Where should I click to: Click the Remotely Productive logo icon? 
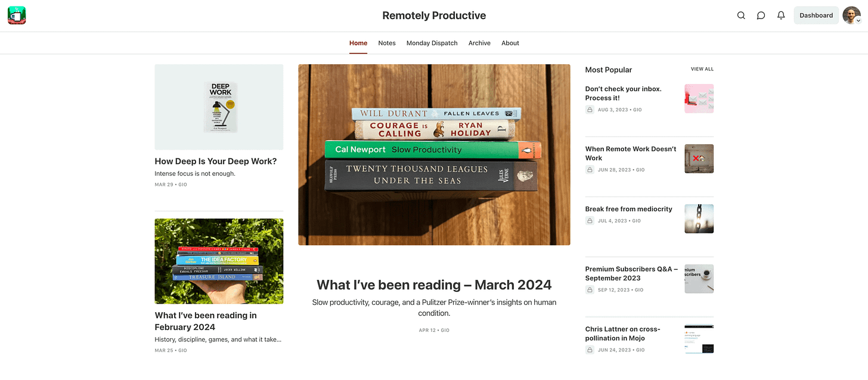17,15
